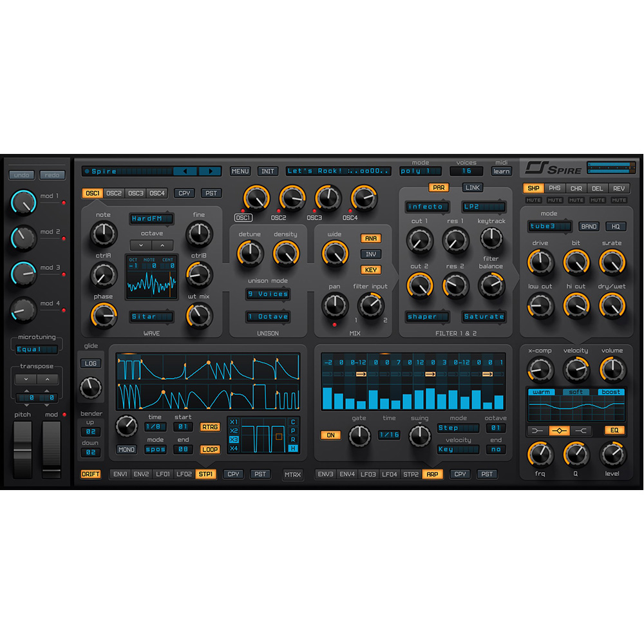Select the X1 stepper multiplier

click(234, 422)
